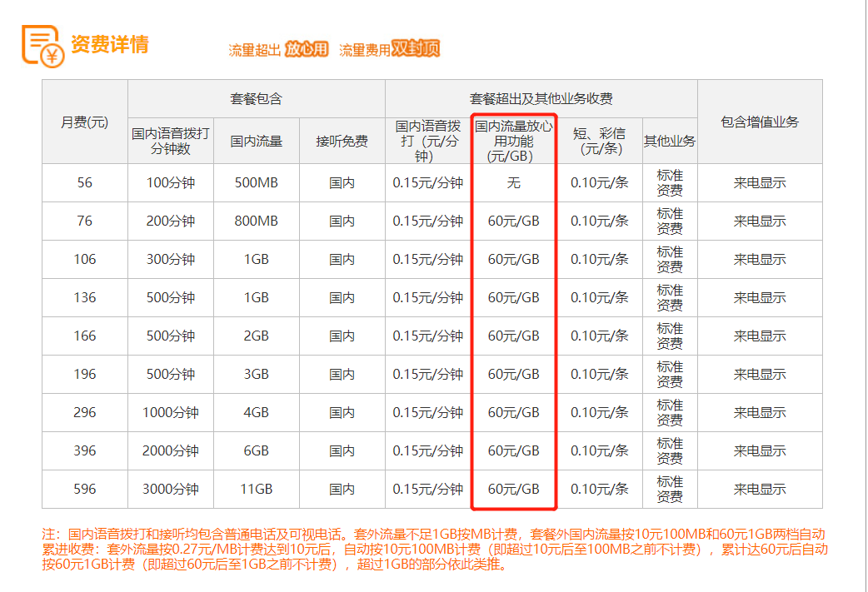Click the 200分钟 cell
This screenshot has height=592, width=868.
pyautogui.click(x=171, y=221)
